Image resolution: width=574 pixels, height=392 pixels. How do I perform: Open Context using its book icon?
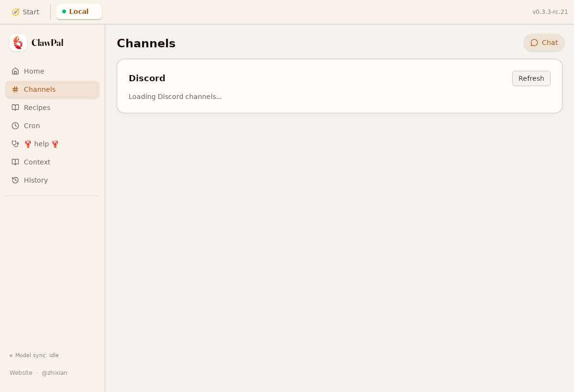15,162
